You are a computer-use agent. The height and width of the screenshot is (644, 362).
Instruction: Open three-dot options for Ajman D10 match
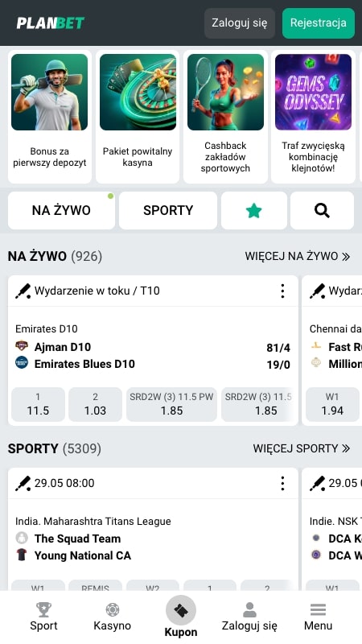[x=282, y=291]
